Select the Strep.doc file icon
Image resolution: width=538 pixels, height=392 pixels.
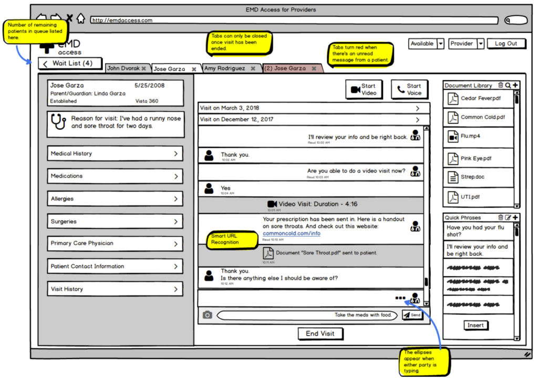click(x=453, y=177)
